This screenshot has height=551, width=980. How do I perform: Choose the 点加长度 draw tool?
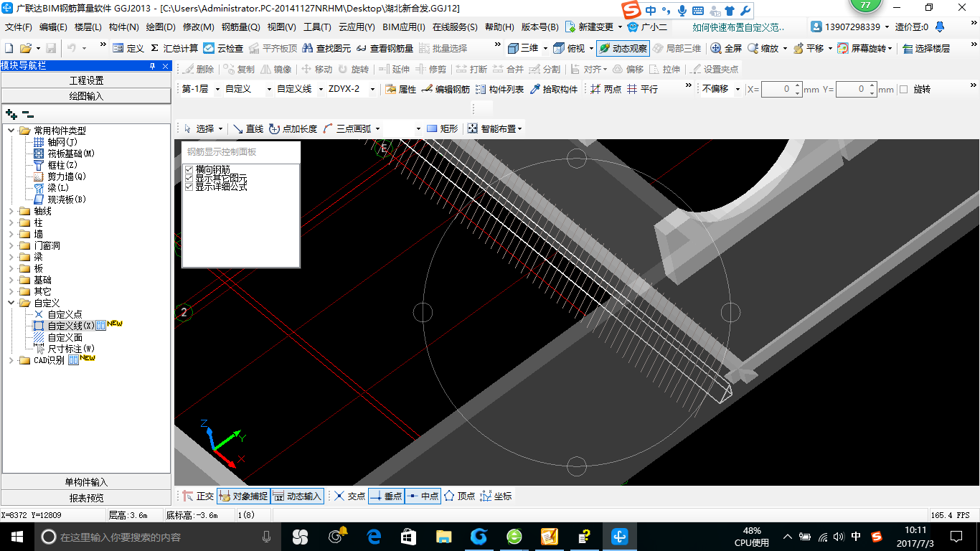293,128
